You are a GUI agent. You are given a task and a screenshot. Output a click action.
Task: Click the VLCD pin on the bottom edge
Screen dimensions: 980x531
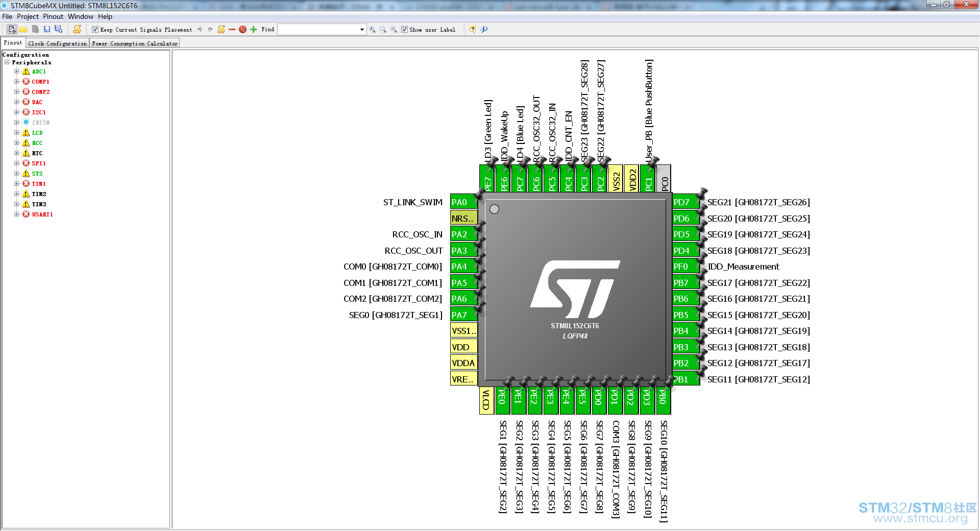tap(486, 400)
